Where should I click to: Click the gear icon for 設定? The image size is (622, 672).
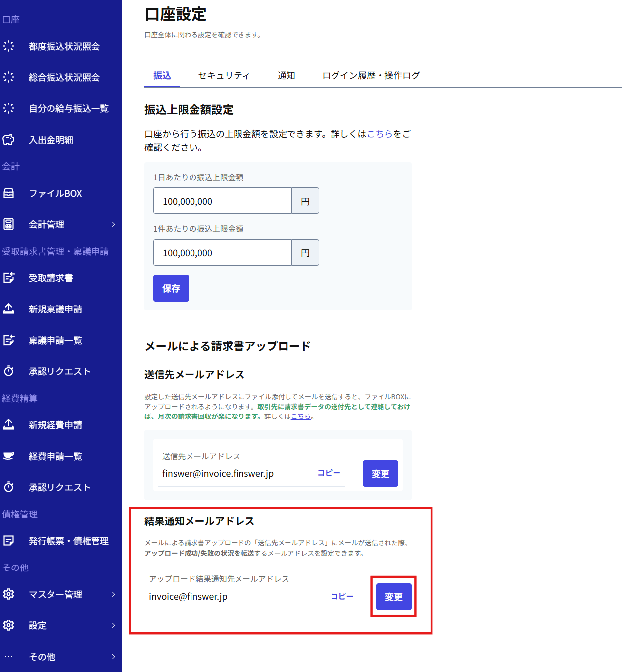(9, 625)
